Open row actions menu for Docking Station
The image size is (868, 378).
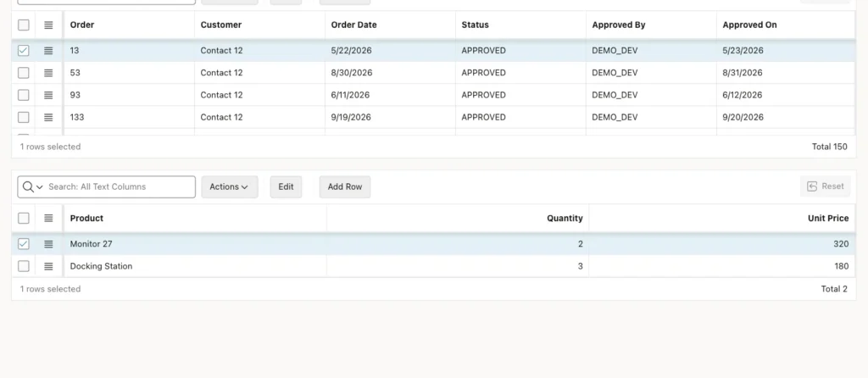tap(48, 266)
